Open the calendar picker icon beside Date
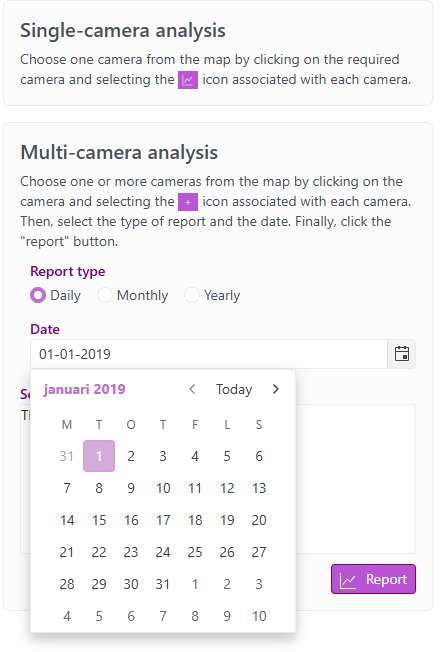Viewport: 440px width, 652px height. coord(402,354)
